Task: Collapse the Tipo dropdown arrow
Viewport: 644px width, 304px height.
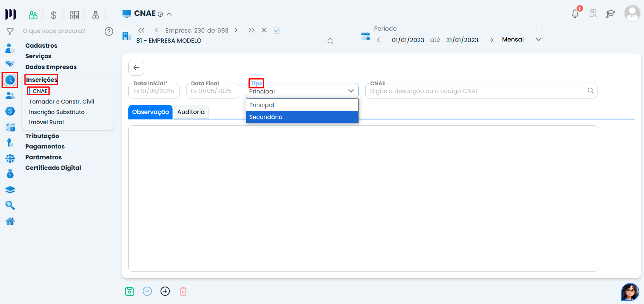Action: [x=351, y=91]
